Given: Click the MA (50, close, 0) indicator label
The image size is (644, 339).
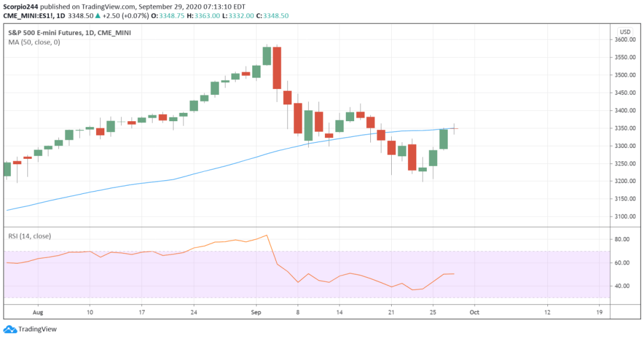Looking at the screenshot, I should 34,42.
